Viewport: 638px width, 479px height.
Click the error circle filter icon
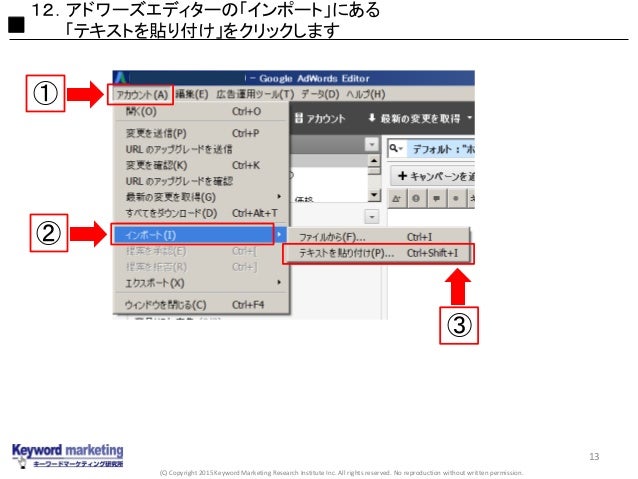pyautogui.click(x=416, y=199)
